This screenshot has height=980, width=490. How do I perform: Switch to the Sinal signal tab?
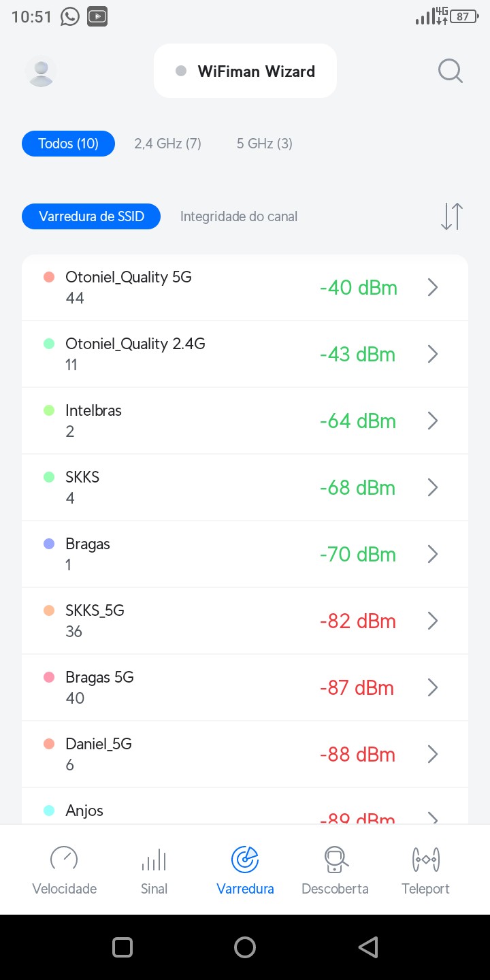[154, 870]
